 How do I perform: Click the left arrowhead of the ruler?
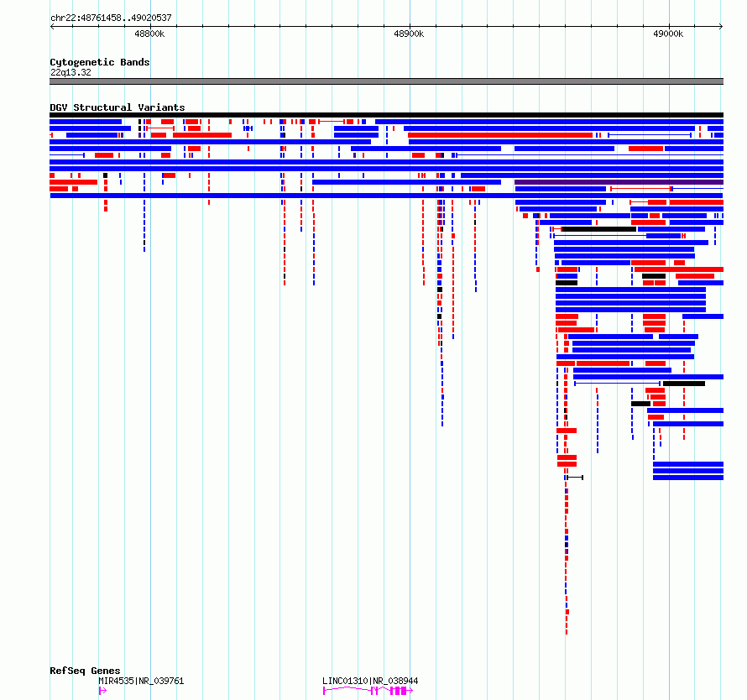pos(52,26)
